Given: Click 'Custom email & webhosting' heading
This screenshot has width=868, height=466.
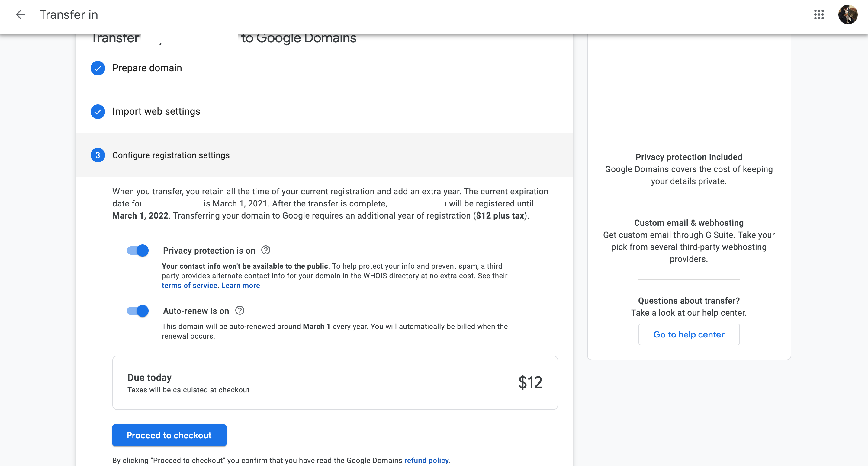Looking at the screenshot, I should pos(689,223).
